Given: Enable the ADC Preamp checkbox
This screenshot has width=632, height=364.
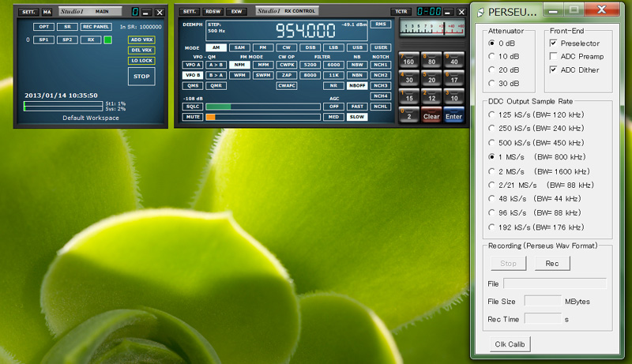Looking at the screenshot, I should click(554, 56).
